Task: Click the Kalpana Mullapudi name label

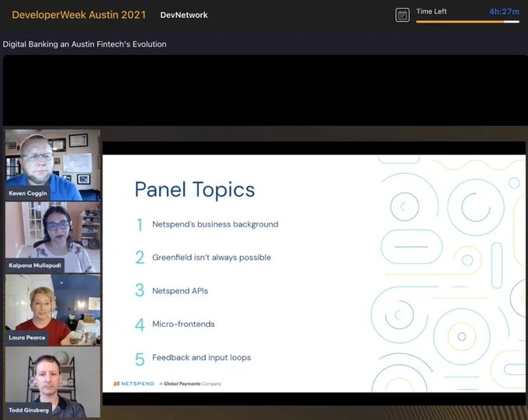Action: click(x=35, y=266)
